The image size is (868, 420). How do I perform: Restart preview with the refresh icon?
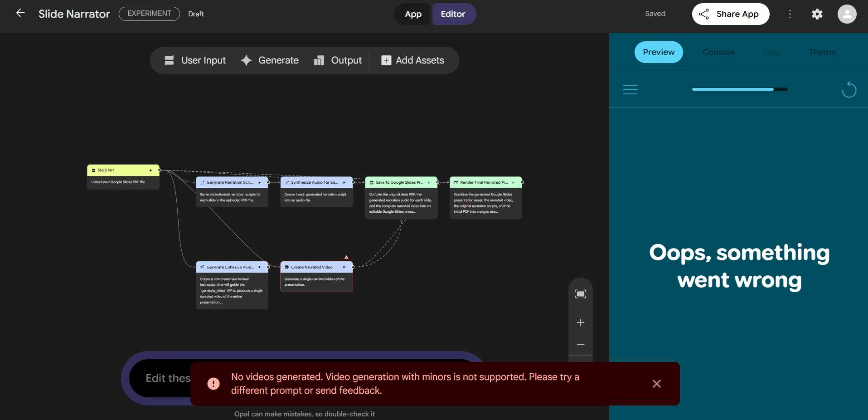pyautogui.click(x=849, y=90)
